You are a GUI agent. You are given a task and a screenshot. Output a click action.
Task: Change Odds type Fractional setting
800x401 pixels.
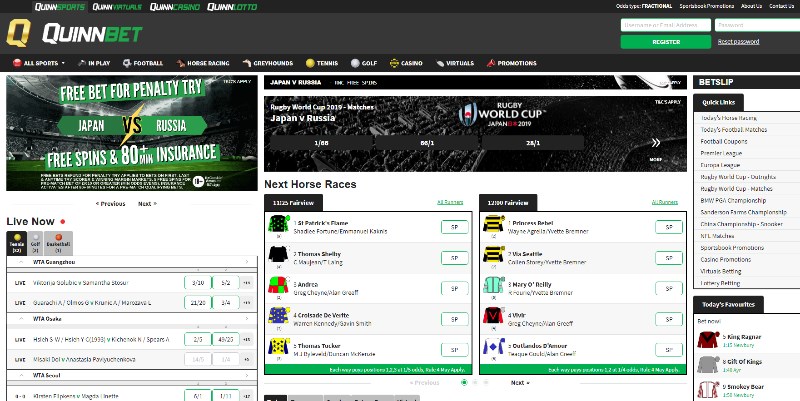pyautogui.click(x=644, y=6)
